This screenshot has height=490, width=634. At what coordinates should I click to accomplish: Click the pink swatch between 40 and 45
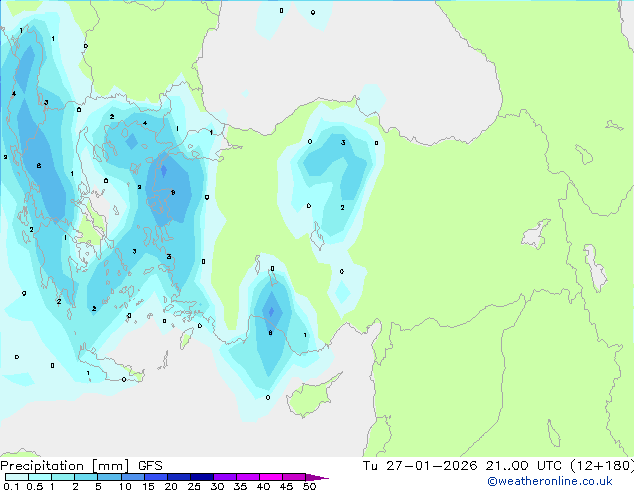(x=271, y=477)
